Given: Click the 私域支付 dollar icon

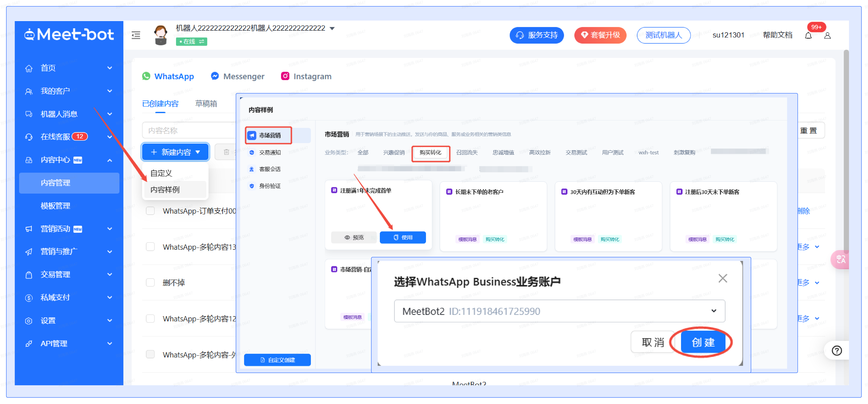Looking at the screenshot, I should pos(29,298).
